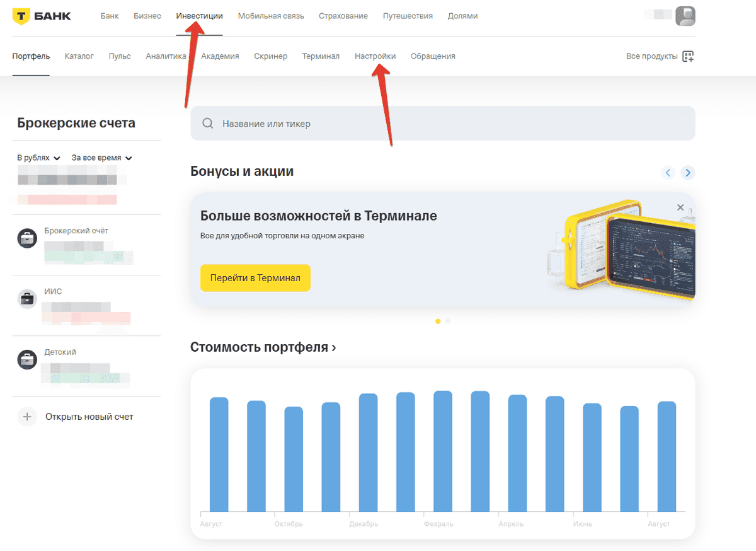Focus the Название или тикер search field
This screenshot has height=551, width=756.
pos(443,124)
